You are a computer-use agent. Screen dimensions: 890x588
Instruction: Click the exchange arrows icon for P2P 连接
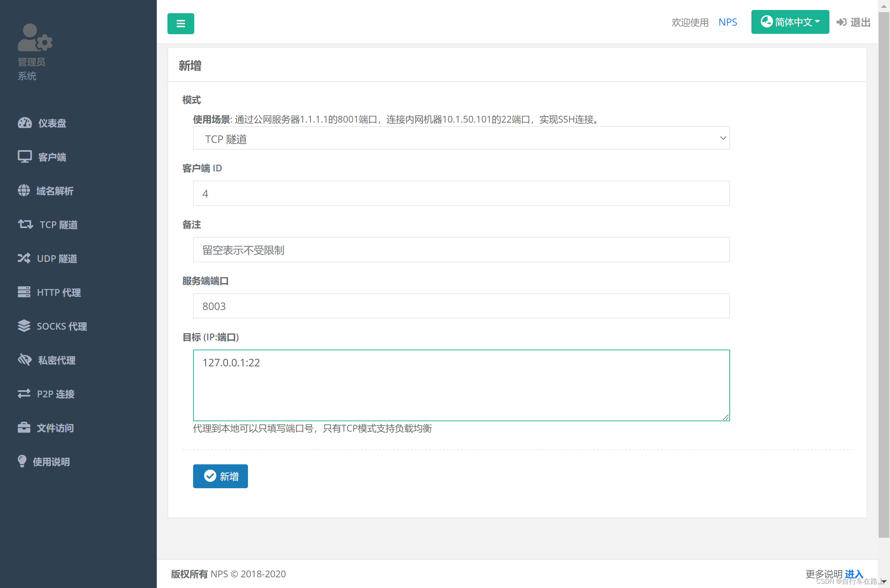pos(24,393)
